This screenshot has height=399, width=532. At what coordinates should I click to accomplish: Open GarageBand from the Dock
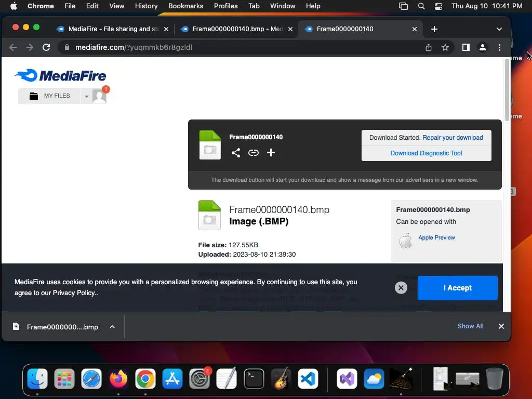tap(281, 379)
